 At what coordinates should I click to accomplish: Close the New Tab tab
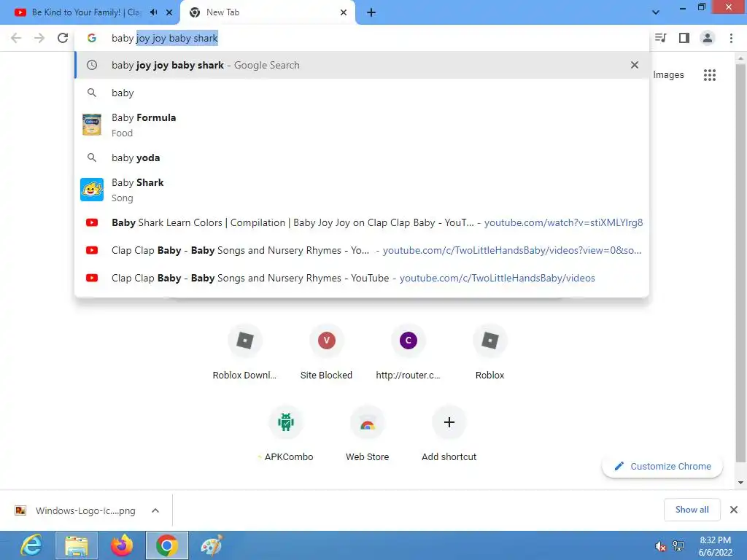(344, 12)
